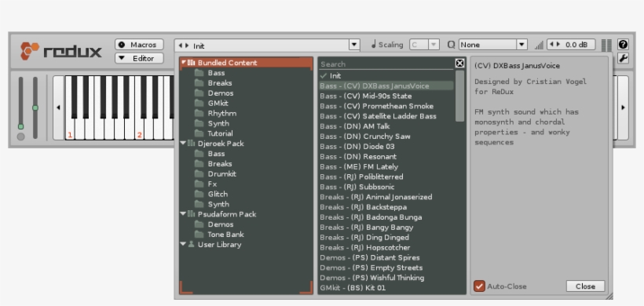Toggle the Macros panel button
The height and width of the screenshot is (306, 644).
(x=139, y=45)
